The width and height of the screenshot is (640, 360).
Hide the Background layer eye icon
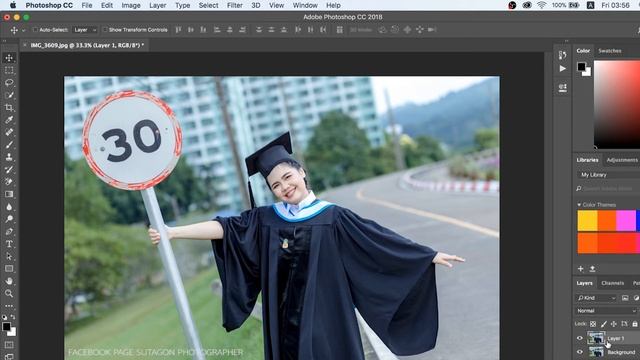580,352
